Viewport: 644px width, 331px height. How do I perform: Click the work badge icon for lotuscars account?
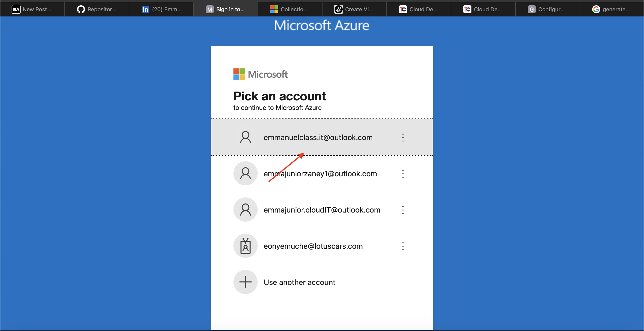pyautogui.click(x=246, y=246)
